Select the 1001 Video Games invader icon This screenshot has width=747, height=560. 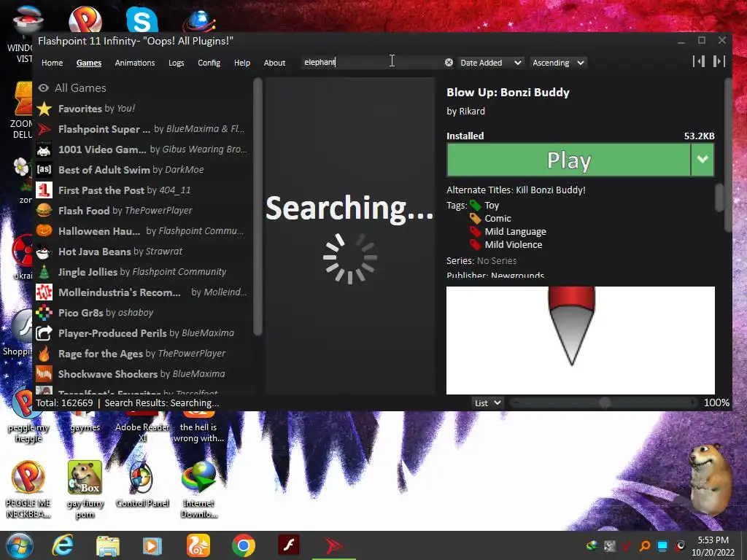point(44,149)
